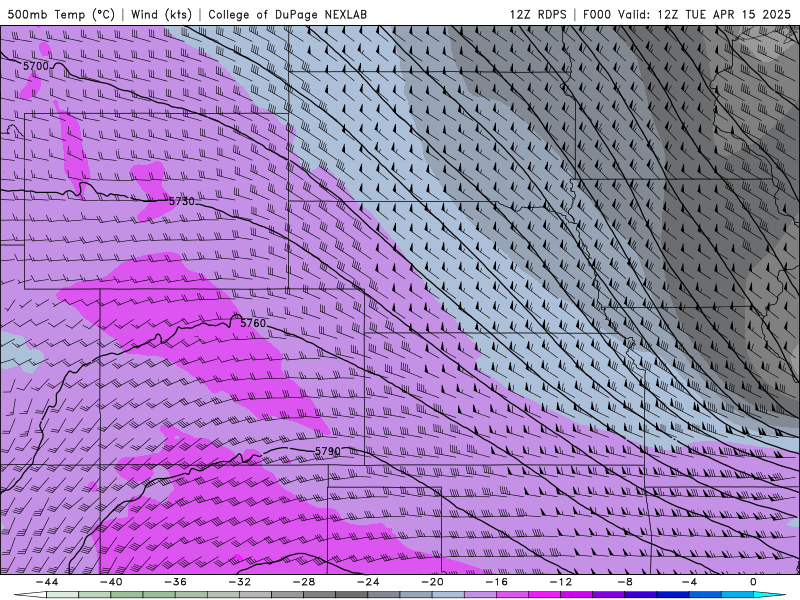Click the 'F000' forecast hour label
Viewport: 800px width, 600px height.
596,14
